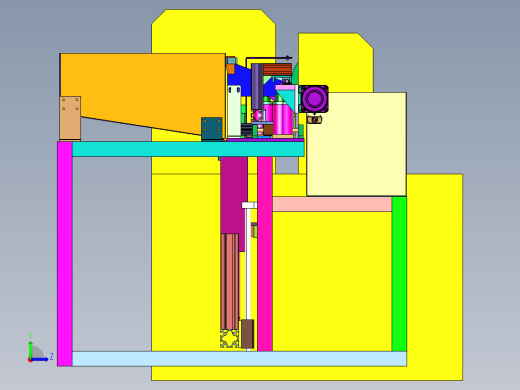Select the ribbed salmon extrusion profile

230,281
